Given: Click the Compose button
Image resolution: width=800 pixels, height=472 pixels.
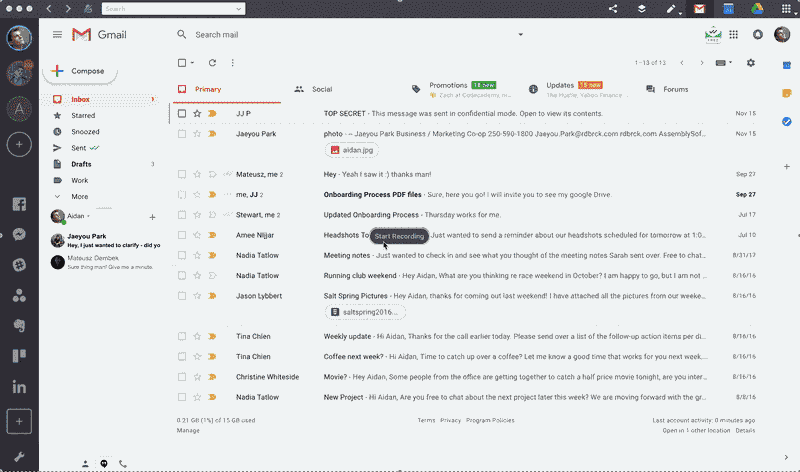Looking at the screenshot, I should pyautogui.click(x=80, y=71).
